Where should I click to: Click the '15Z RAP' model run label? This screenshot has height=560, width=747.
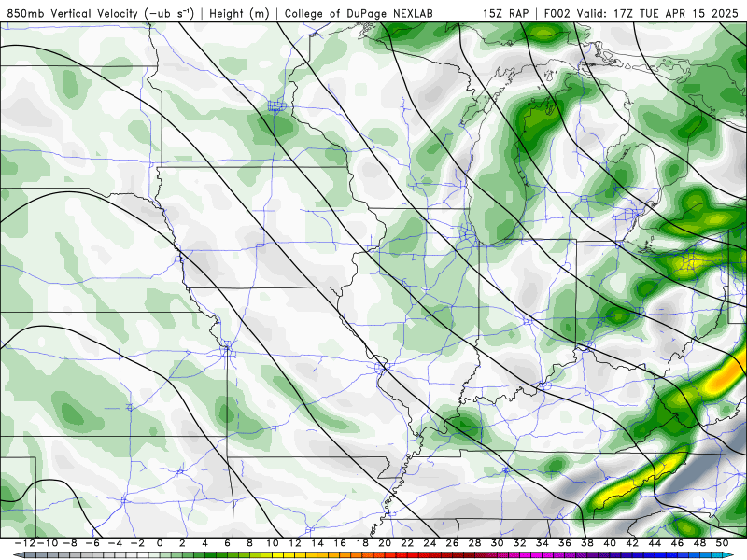pos(505,13)
